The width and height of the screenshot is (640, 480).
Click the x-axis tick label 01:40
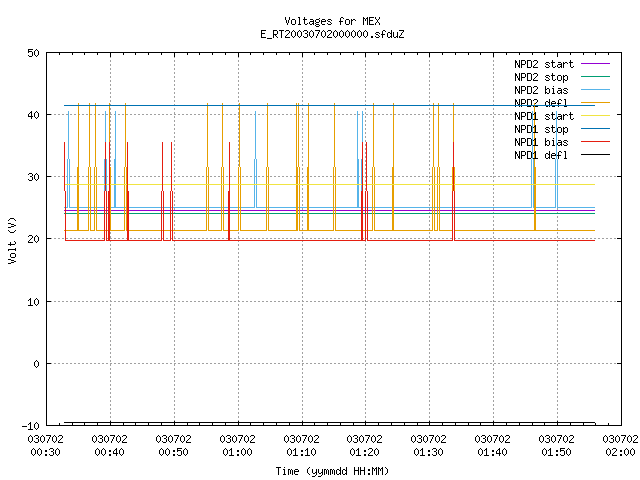(x=492, y=452)
